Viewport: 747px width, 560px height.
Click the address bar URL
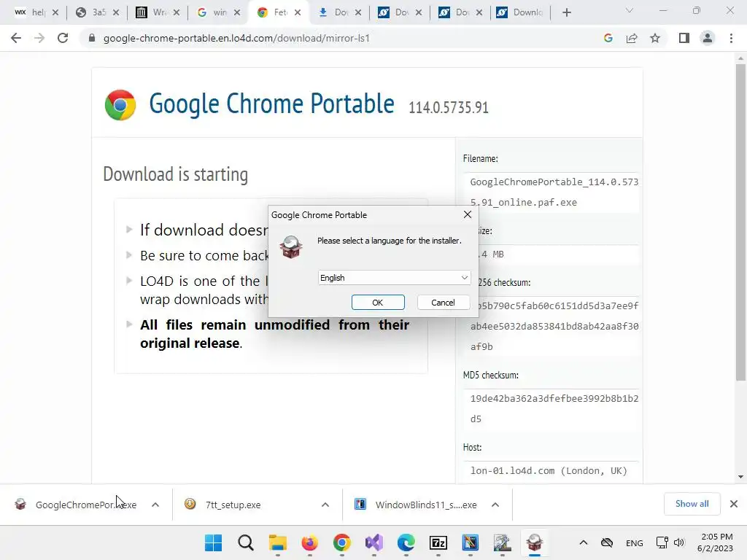236,38
